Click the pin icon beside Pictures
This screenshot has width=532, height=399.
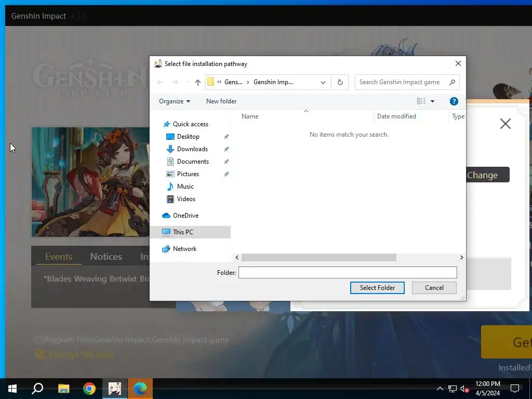coord(227,174)
